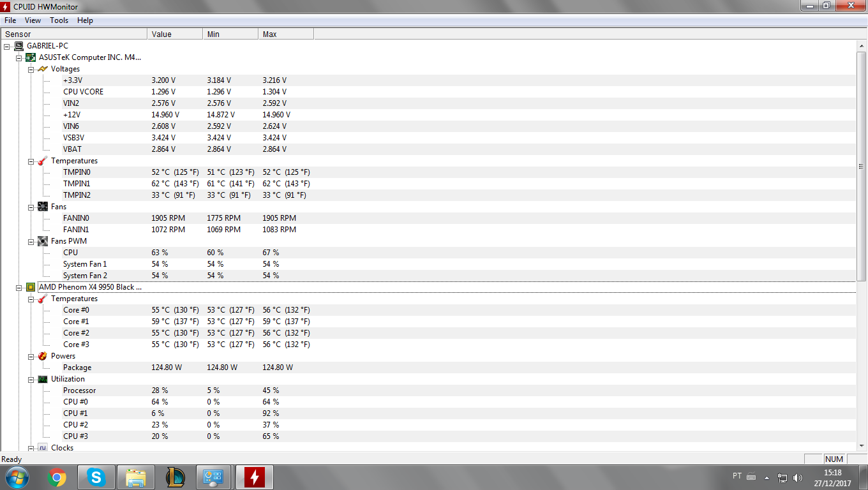Click the Sensor column header
Screen dimensions: 868x490
point(74,34)
